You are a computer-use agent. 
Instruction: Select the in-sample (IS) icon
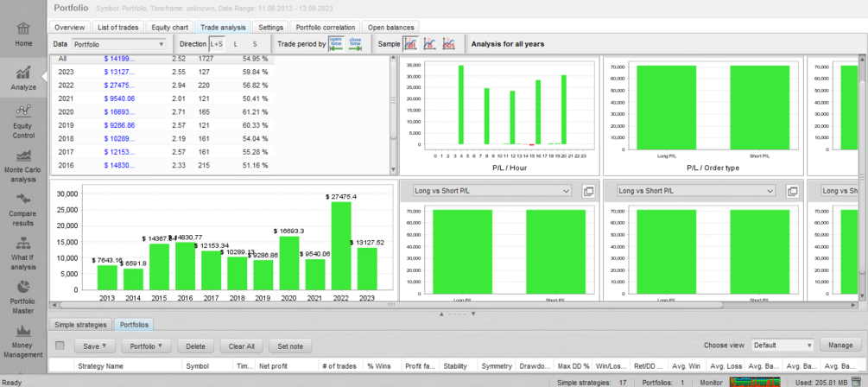[430, 44]
